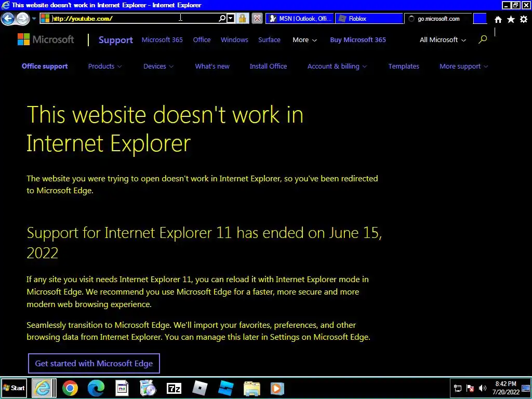Viewport: 532px width, 399px height.
Task: Expand the More support dropdown
Action: pos(464,66)
